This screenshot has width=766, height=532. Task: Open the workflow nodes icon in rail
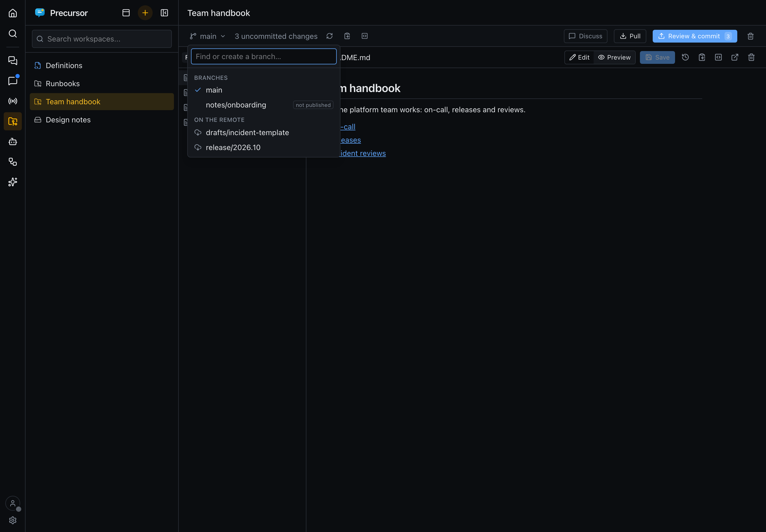[13, 162]
